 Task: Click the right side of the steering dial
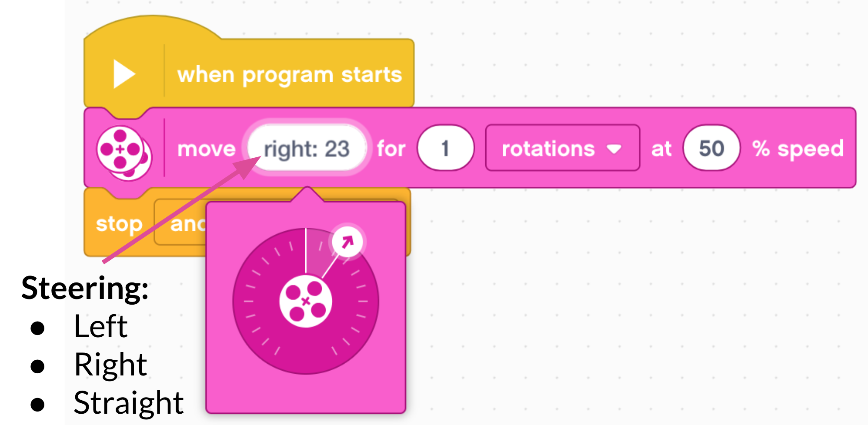[x=366, y=301]
